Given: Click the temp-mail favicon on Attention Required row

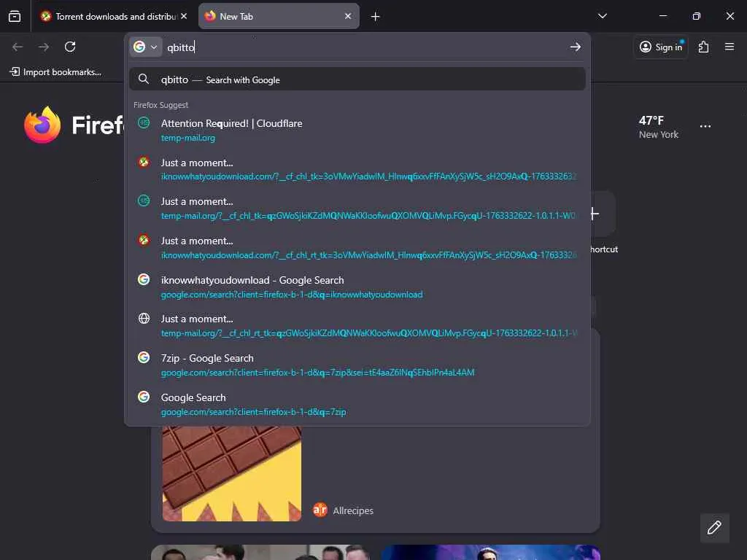Looking at the screenshot, I should 144,122.
